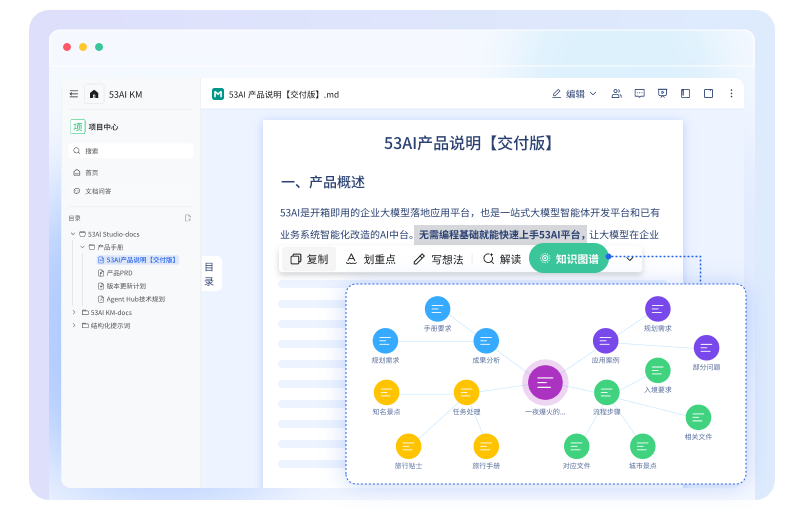
Task: Select the green 入境要求 graph node
Action: click(x=658, y=370)
